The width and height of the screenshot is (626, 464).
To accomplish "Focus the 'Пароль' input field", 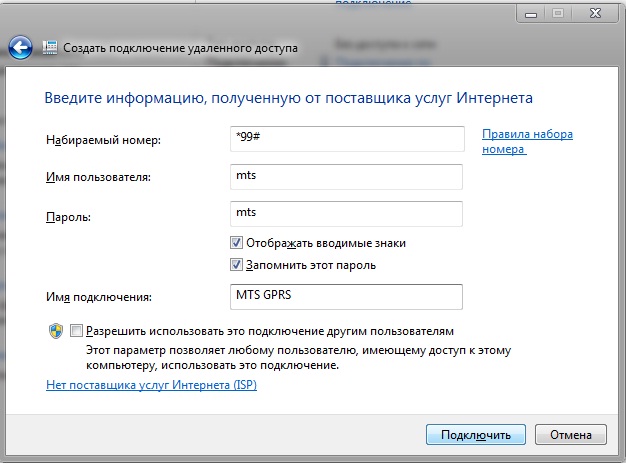I will click(346, 214).
